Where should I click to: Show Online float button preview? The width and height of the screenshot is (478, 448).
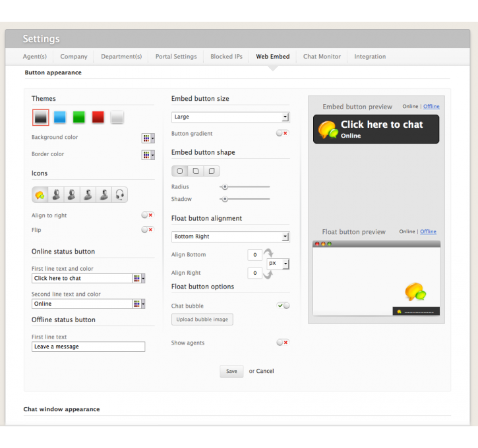407,231
